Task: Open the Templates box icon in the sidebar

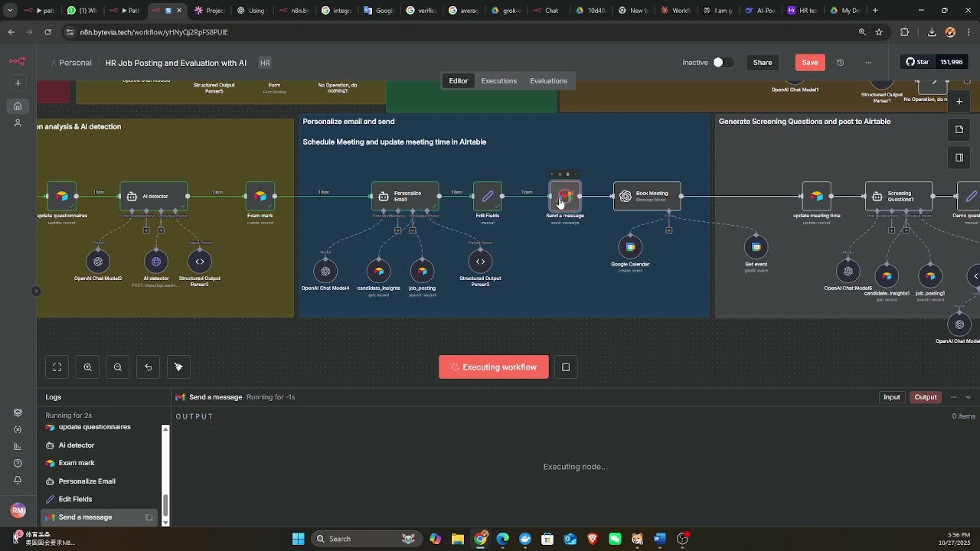Action: (x=18, y=412)
